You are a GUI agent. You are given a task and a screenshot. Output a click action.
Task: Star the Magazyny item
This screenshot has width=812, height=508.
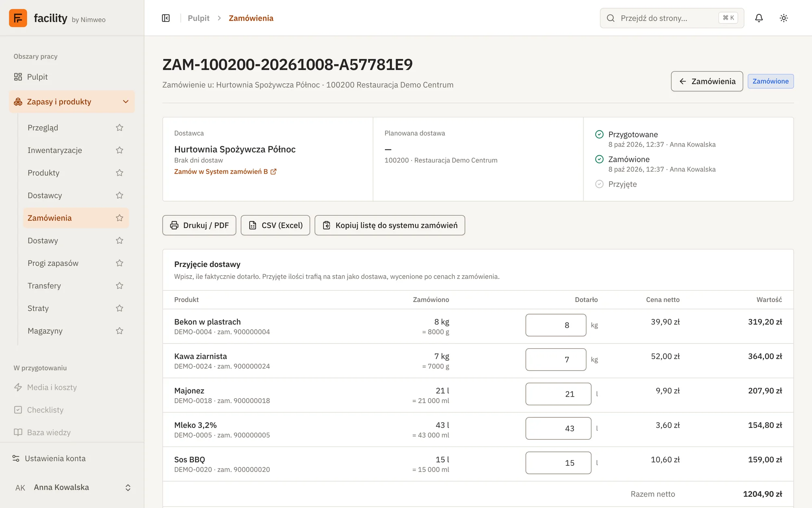119,331
